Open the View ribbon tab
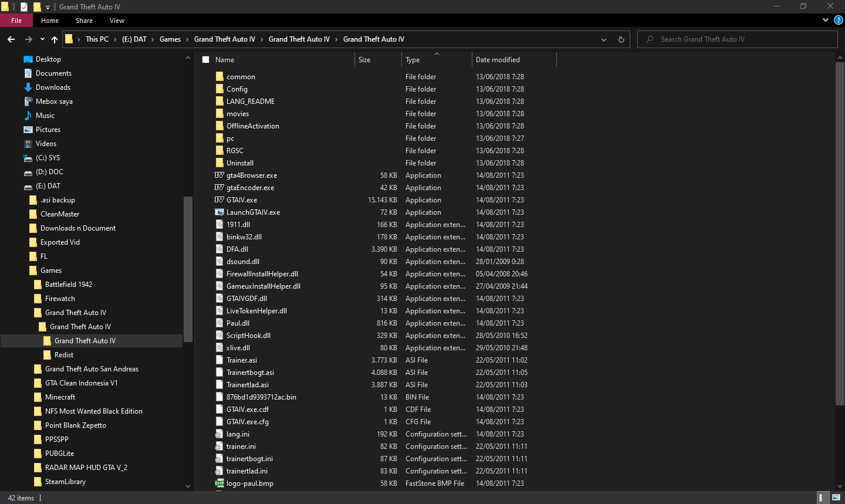Image resolution: width=845 pixels, height=504 pixels. tap(117, 21)
